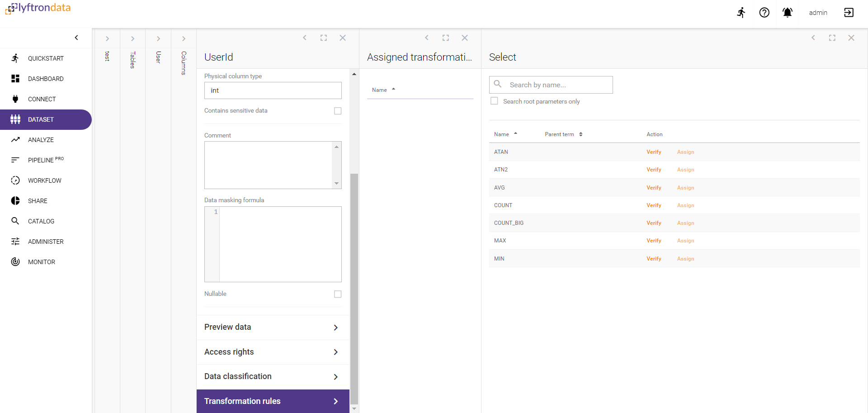Click the QUICKSTART sidebar icon
This screenshot has width=868, height=413.
(x=15, y=58)
